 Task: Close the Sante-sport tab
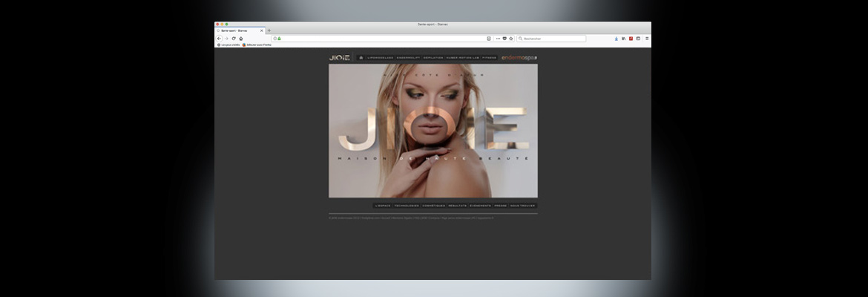pos(261,30)
